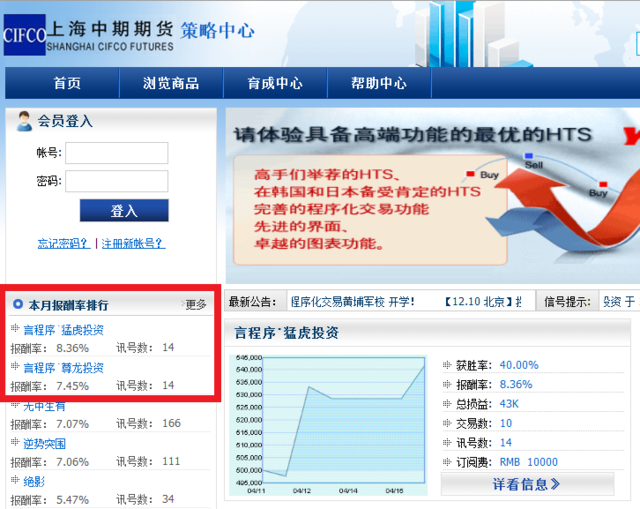Click the 5.47% return rate under 绝影
Screen dimensions: 640x509
click(72, 500)
